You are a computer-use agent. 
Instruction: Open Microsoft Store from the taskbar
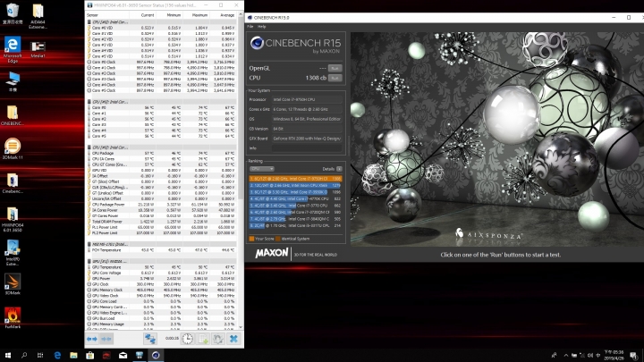coord(90,356)
